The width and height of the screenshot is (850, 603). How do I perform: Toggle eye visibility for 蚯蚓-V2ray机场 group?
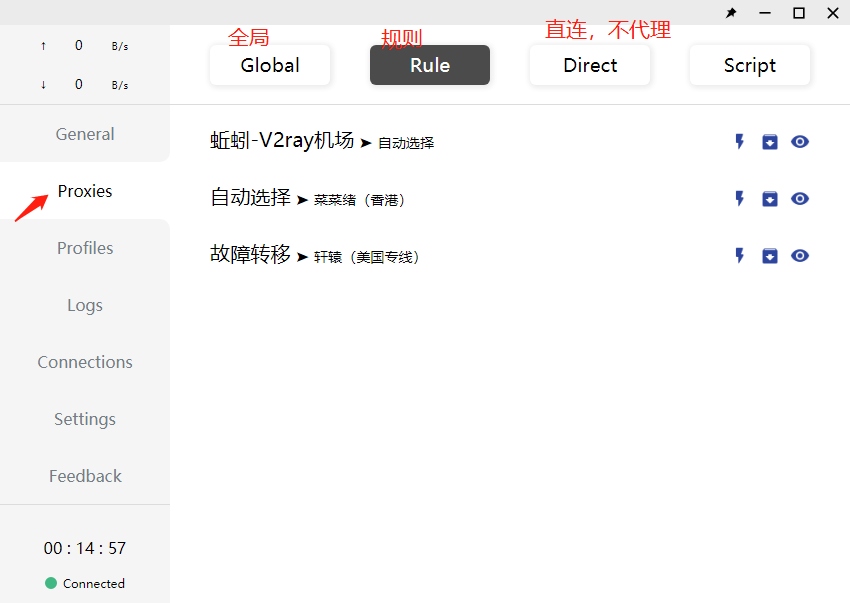800,142
